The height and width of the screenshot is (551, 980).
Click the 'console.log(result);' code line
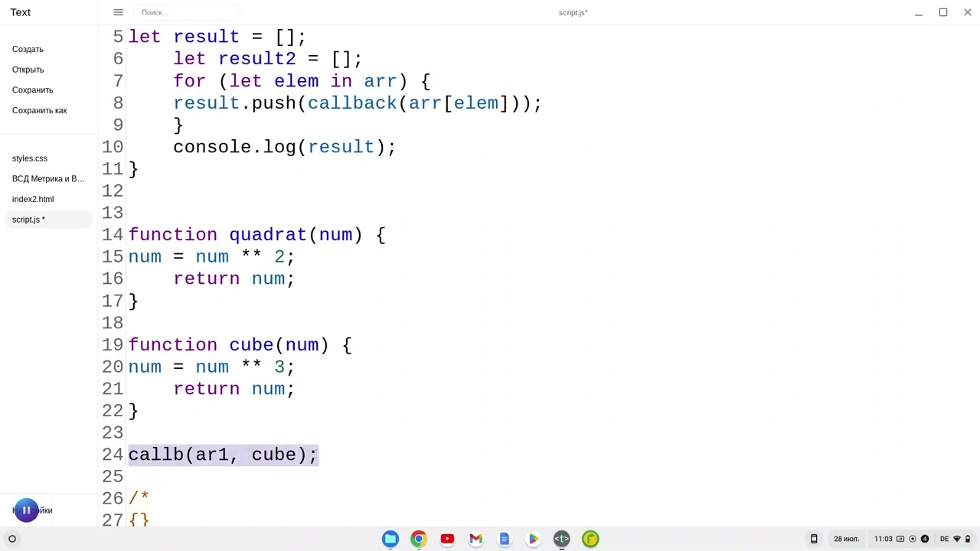click(284, 147)
